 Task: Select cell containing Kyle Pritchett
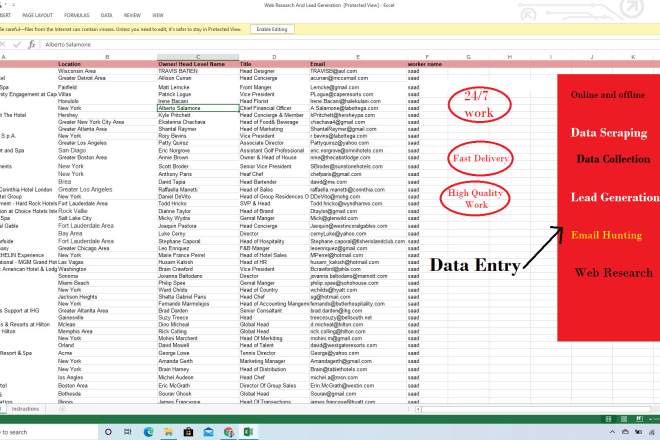[198, 115]
